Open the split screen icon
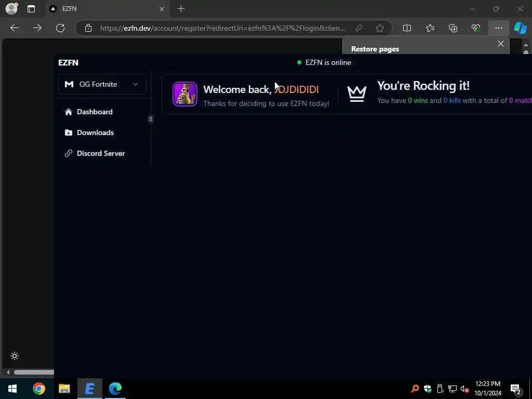The width and height of the screenshot is (532, 399). 407,28
